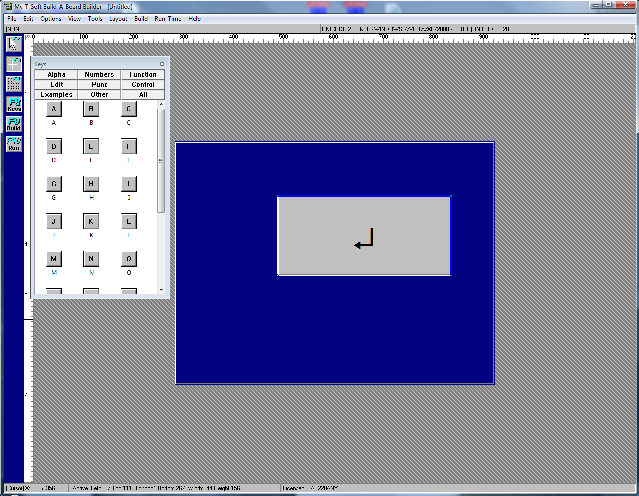Open the Examples key category
Image resolution: width=639 pixels, height=496 pixels.
pos(56,94)
